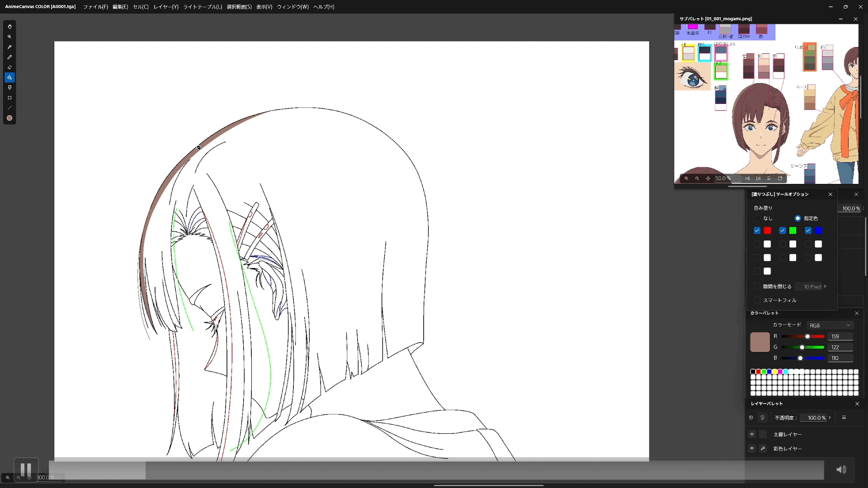Open カラーモード RGB dropdown
Image resolution: width=868 pixels, height=488 pixels.
(x=829, y=325)
